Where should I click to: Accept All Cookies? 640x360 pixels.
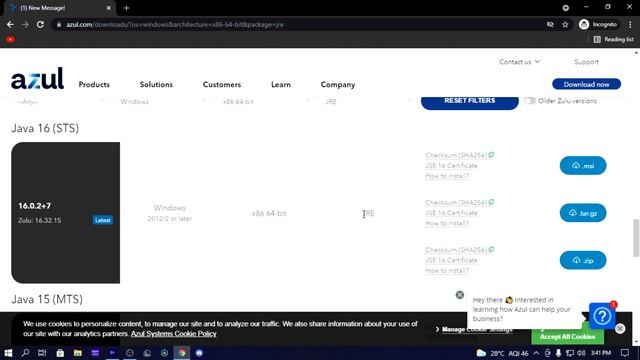click(567, 336)
